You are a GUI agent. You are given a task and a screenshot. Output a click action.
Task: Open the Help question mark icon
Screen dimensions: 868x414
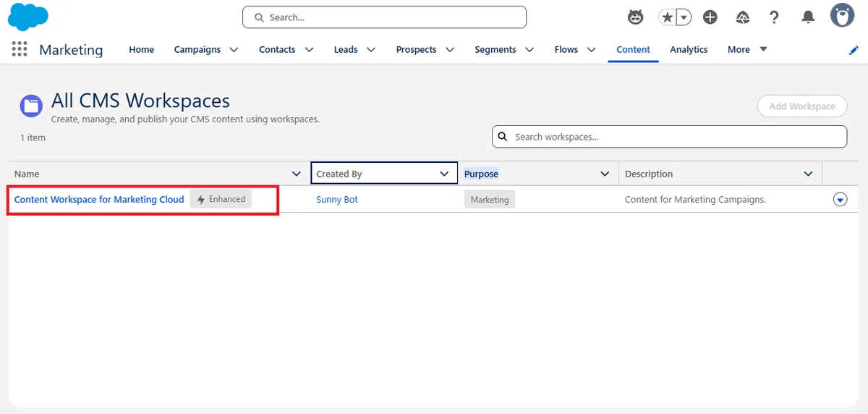774,17
